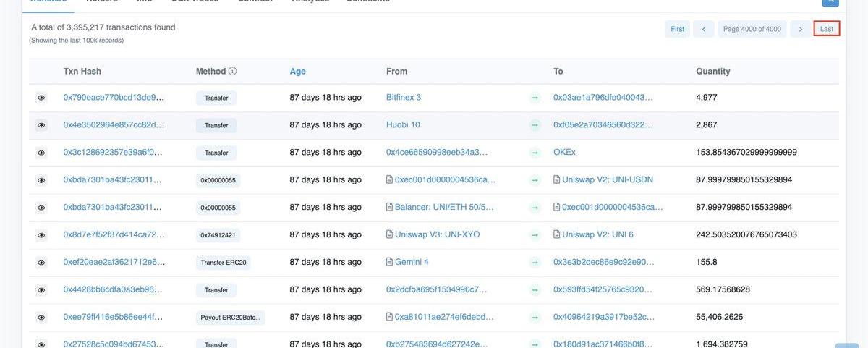Click the info icon beside Method header
This screenshot has width=868, height=348.
233,72
